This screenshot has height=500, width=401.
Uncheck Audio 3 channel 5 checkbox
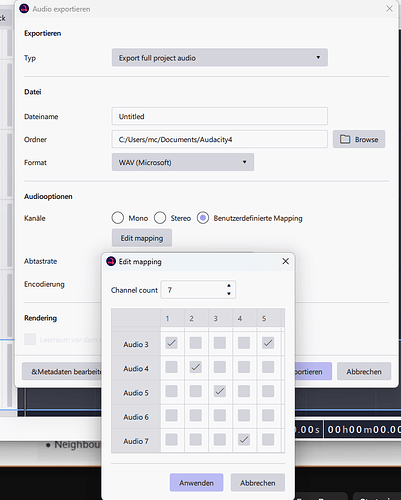click(268, 343)
